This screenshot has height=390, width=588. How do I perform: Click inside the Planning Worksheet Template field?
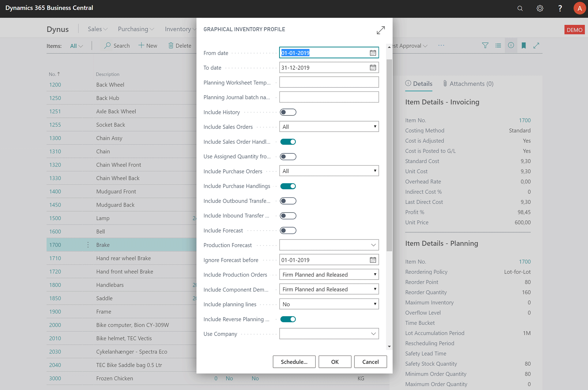tap(329, 82)
